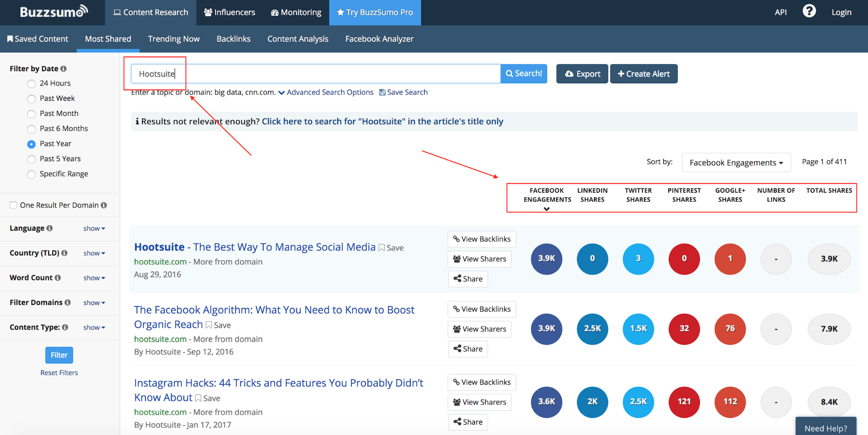This screenshot has height=435, width=868.
Task: Select the Specific Range date filter
Action: pos(31,175)
